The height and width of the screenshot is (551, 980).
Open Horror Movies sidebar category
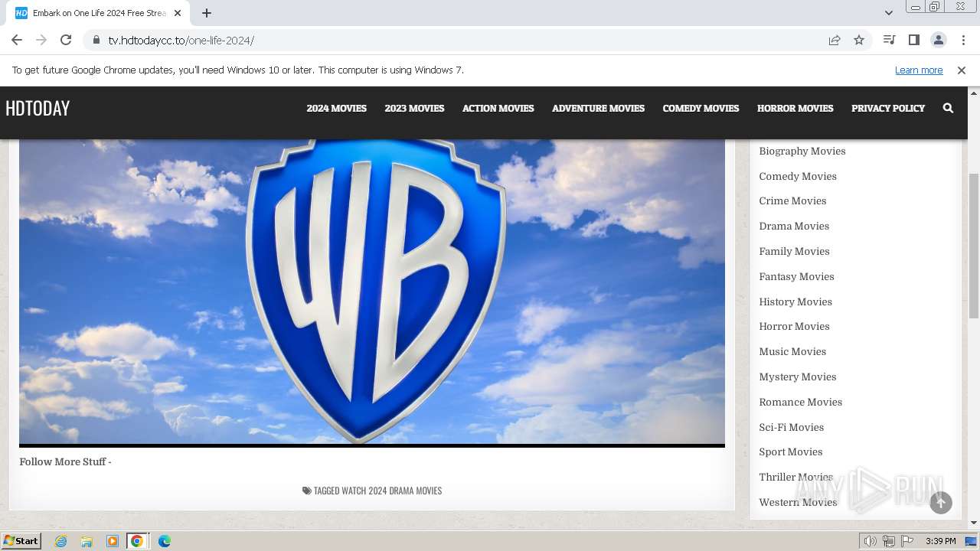click(x=794, y=327)
